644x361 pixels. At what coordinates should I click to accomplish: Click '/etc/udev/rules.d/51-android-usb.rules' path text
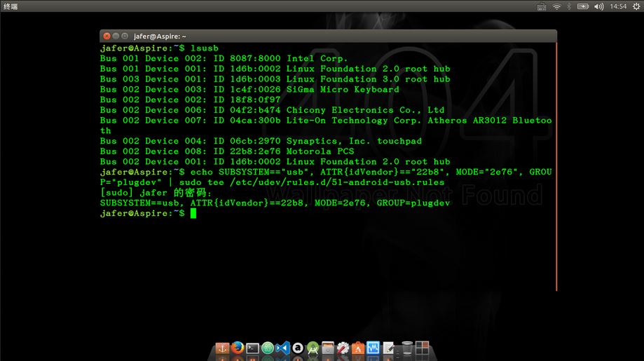point(337,182)
